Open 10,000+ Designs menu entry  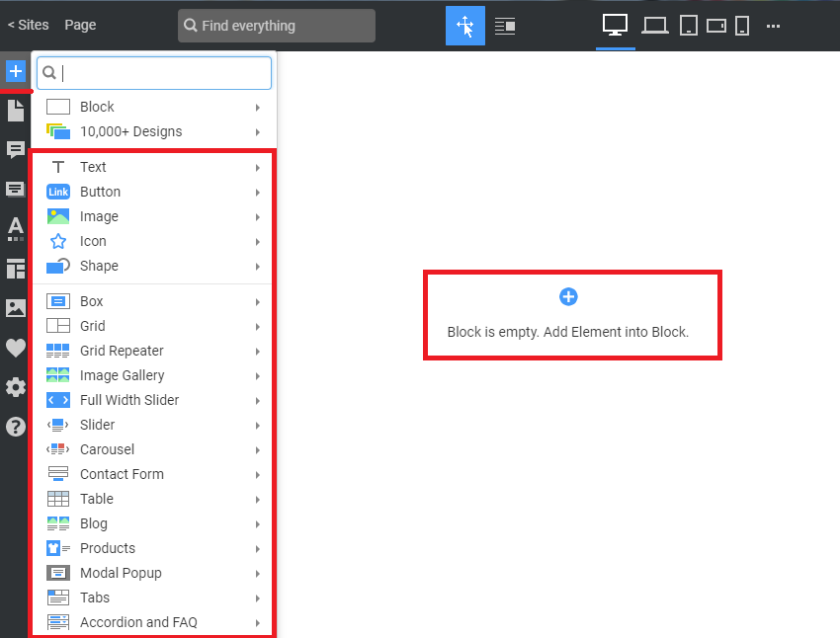pos(154,131)
